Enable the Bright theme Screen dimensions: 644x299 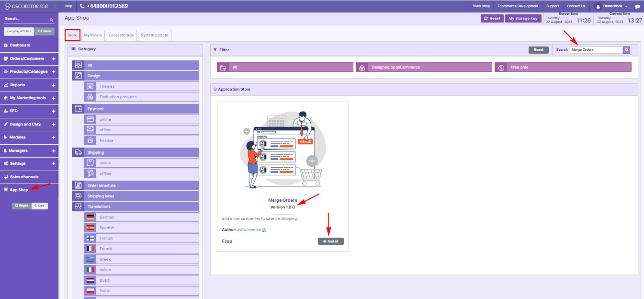[22, 206]
